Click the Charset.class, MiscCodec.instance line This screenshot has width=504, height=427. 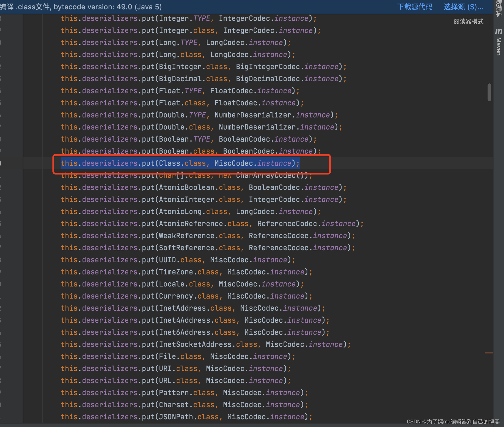pyautogui.click(x=184, y=405)
